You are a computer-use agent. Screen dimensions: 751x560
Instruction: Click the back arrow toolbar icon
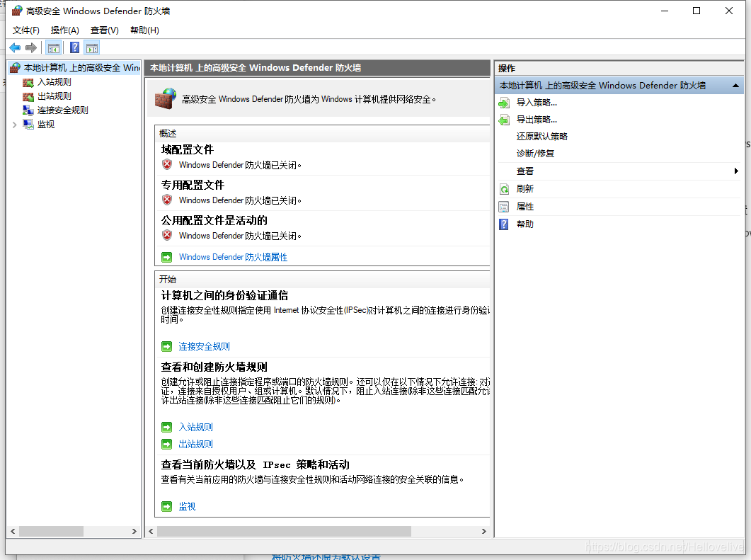tap(15, 48)
